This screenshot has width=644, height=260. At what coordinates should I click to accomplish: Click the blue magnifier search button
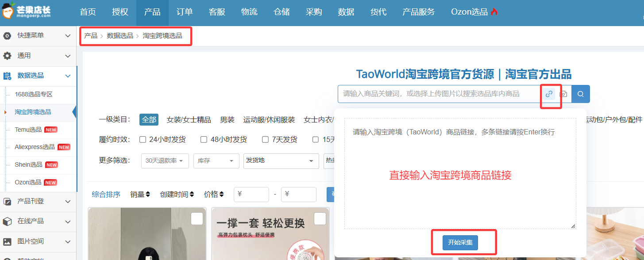click(x=581, y=94)
